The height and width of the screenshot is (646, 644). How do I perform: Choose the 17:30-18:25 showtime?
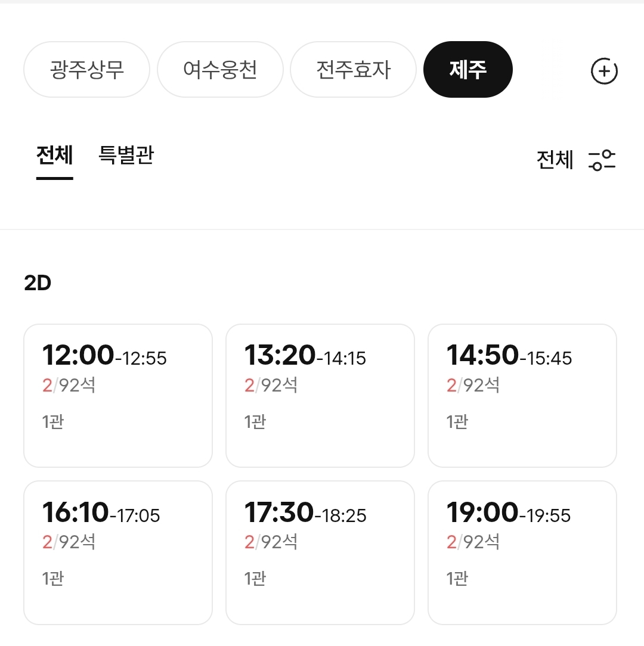[320, 552]
